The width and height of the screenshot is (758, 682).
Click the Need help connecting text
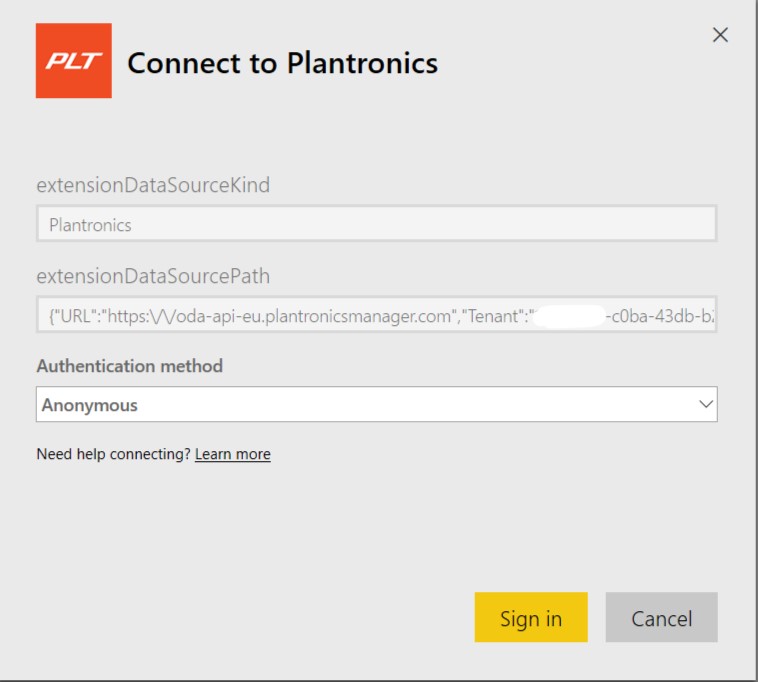click(114, 454)
